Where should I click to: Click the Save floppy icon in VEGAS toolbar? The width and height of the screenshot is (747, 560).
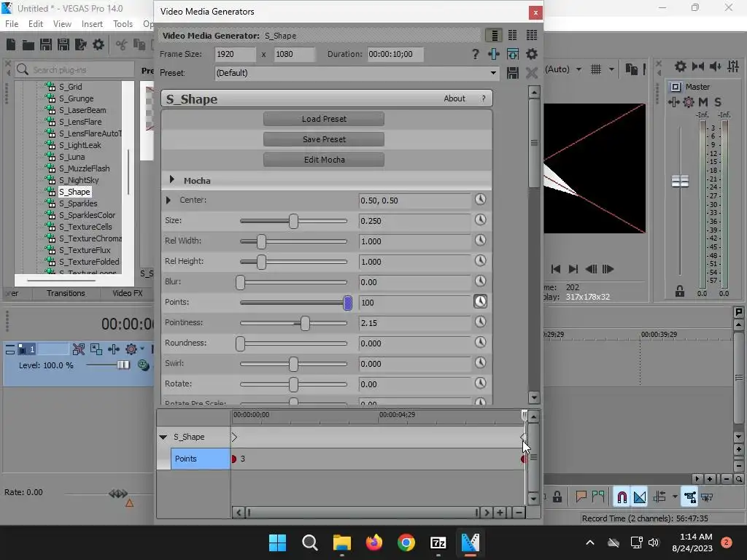tap(46, 44)
